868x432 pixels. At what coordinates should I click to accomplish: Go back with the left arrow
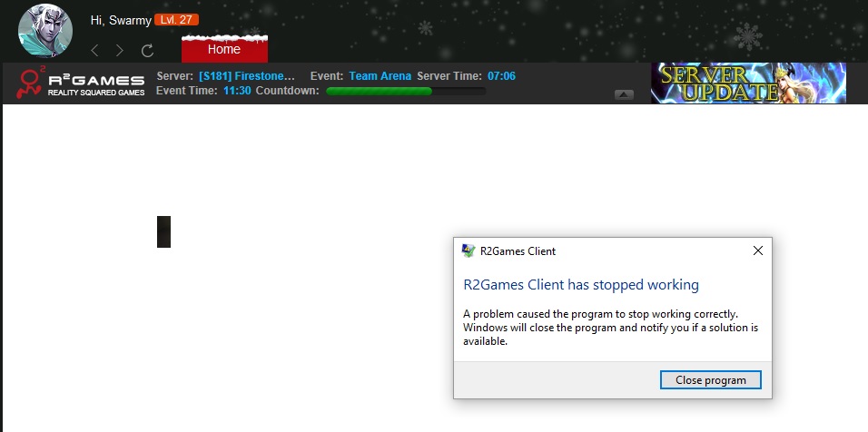(94, 51)
